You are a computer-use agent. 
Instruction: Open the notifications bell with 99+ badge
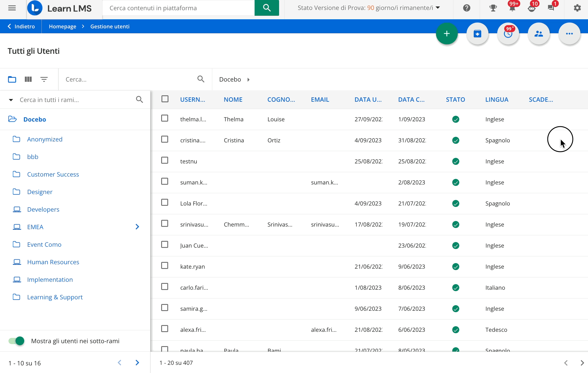(x=512, y=8)
